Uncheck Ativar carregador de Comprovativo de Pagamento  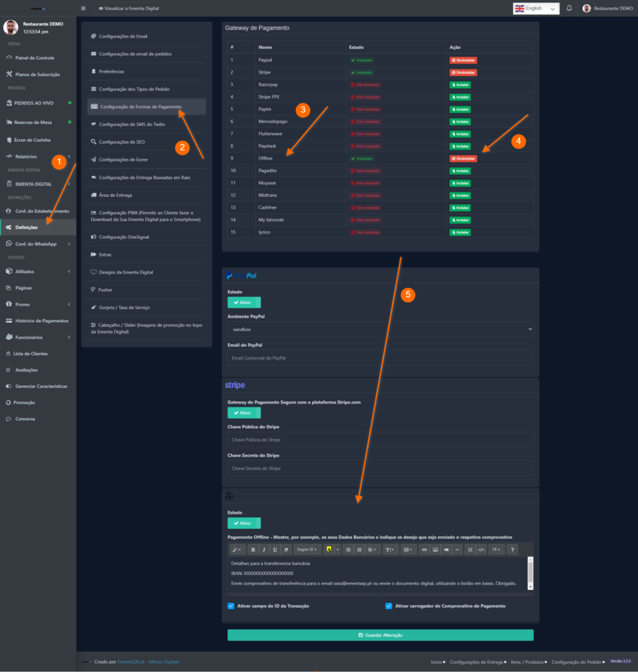click(389, 606)
